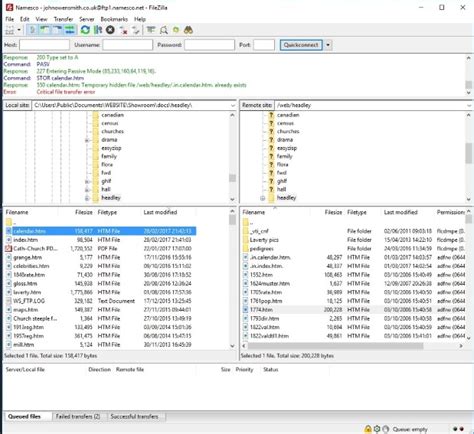Sort remote list by Filetype column
474x434 pixels.
[357, 212]
